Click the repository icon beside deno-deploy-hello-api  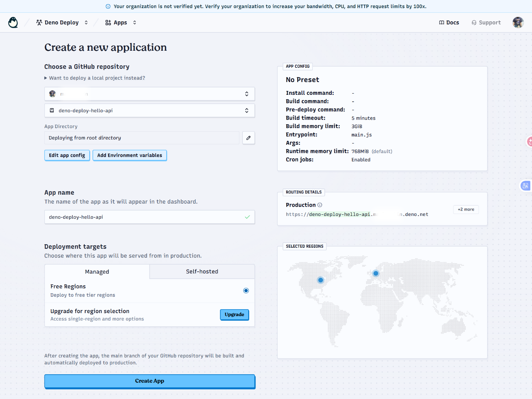tap(52, 111)
